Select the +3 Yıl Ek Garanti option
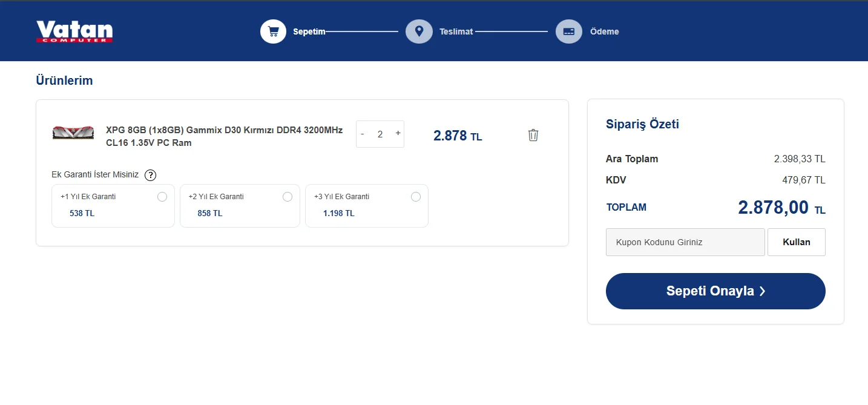Image resolution: width=868 pixels, height=405 pixels. pyautogui.click(x=367, y=206)
